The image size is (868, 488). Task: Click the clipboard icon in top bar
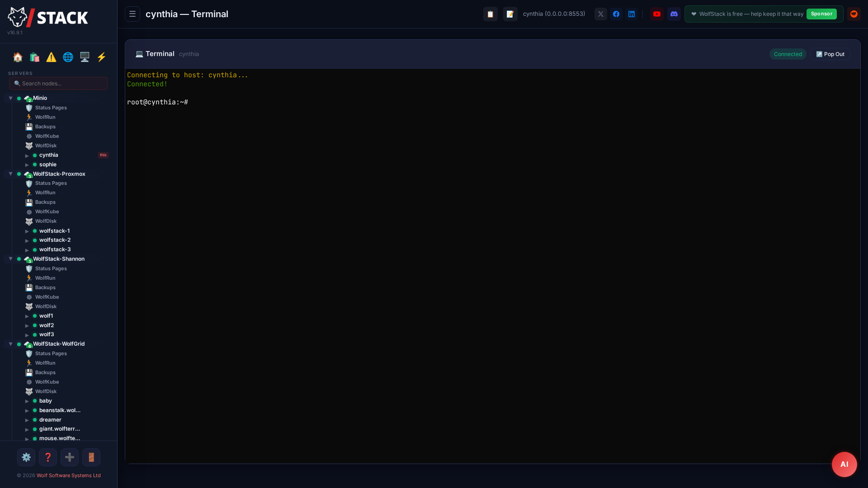click(x=491, y=14)
